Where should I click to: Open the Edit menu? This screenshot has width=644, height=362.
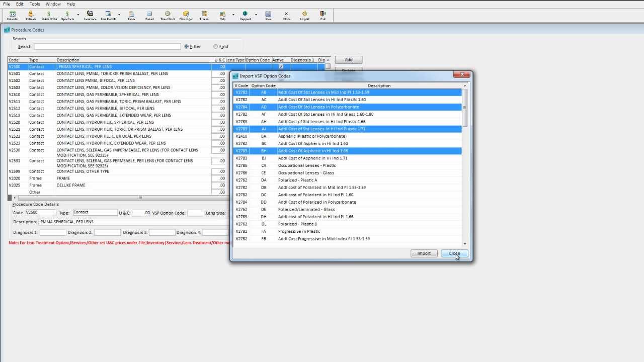pyautogui.click(x=20, y=4)
